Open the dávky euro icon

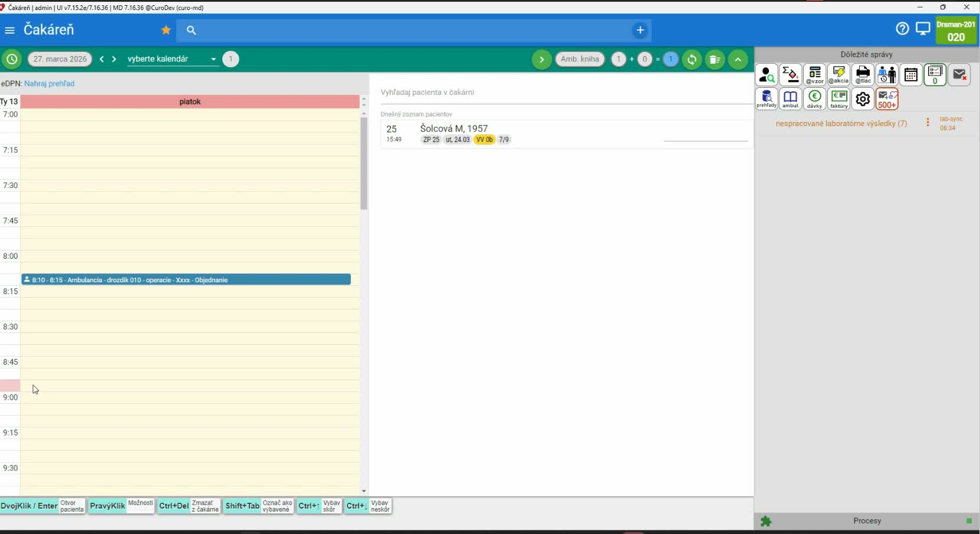coord(814,99)
